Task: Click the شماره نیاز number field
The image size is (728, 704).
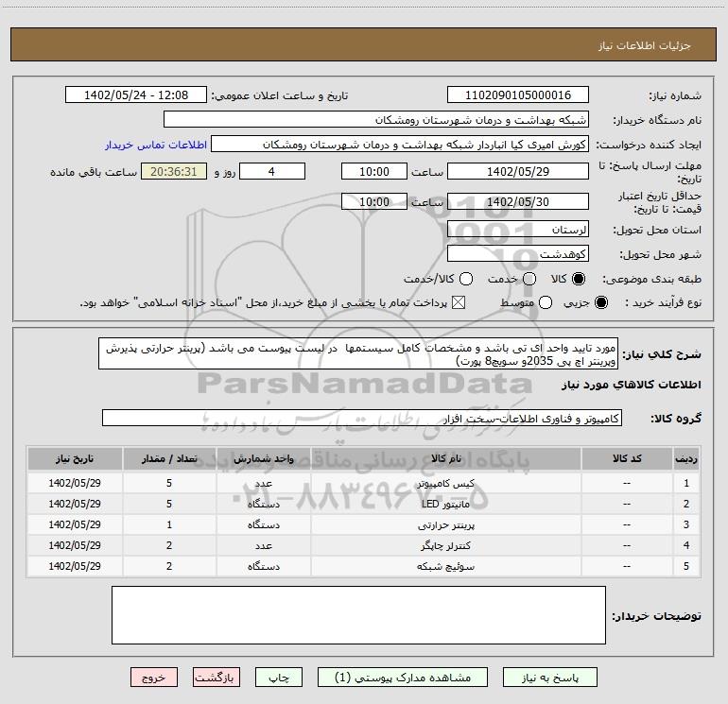Action: pos(517,95)
